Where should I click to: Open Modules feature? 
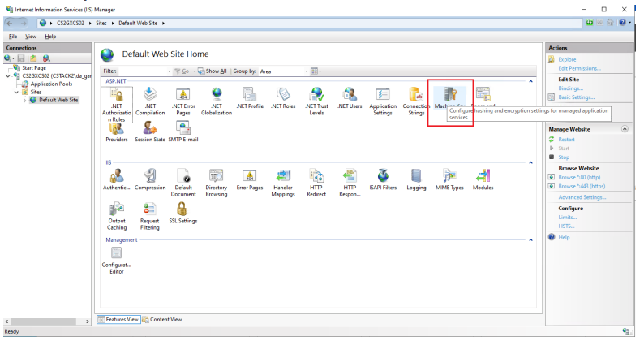click(x=483, y=179)
